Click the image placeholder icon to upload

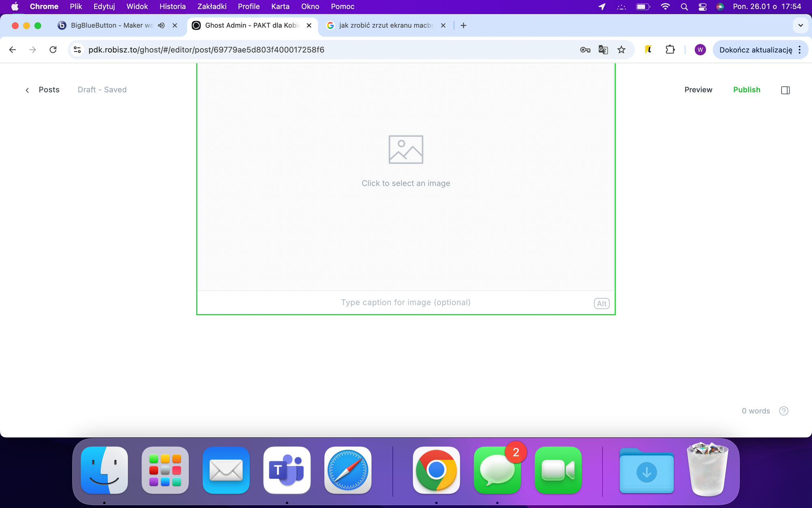point(406,150)
